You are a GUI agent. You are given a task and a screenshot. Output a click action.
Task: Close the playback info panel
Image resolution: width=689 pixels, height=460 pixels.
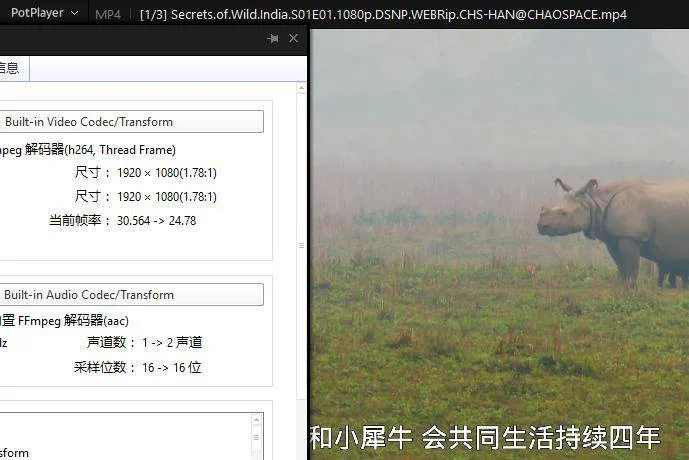pyautogui.click(x=293, y=38)
